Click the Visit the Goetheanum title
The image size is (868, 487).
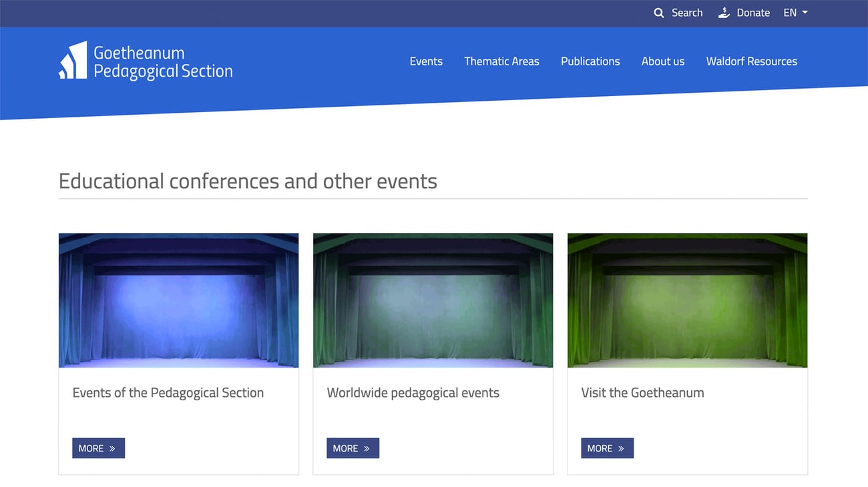click(x=642, y=393)
